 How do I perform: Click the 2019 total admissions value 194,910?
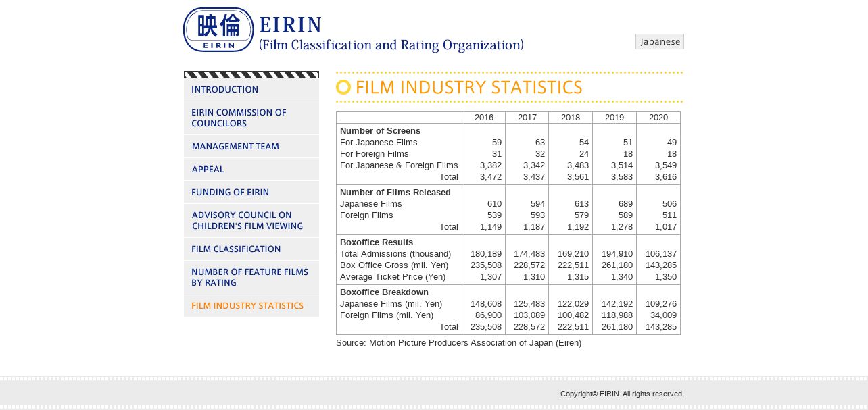coord(617,254)
